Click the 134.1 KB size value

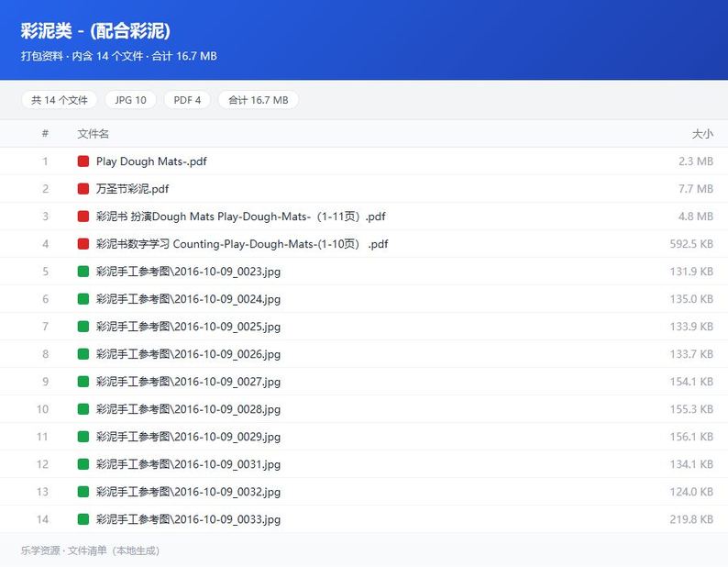point(691,464)
